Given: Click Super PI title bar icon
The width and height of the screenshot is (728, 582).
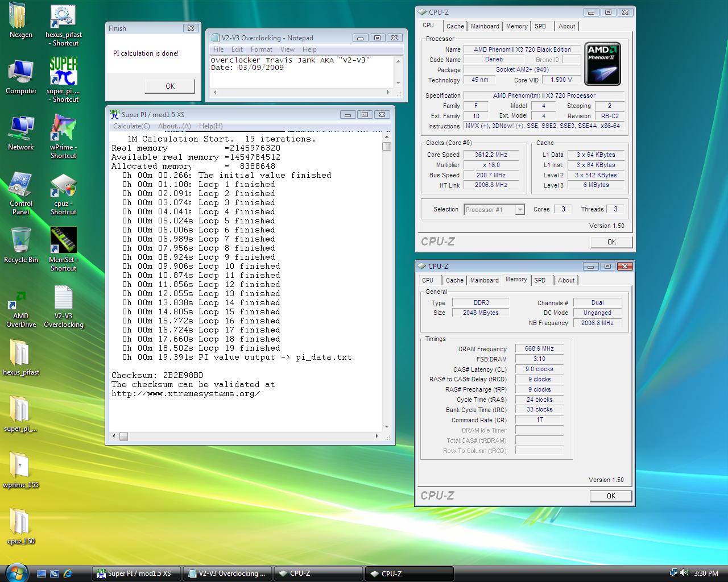Looking at the screenshot, I should click(x=114, y=114).
